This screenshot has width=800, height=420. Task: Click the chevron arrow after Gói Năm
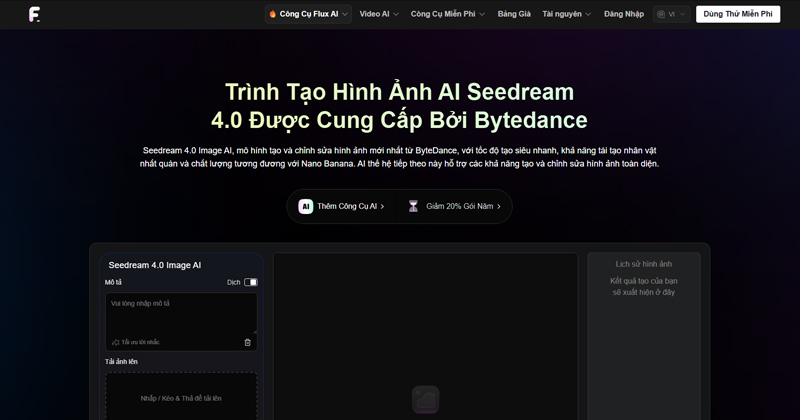pyautogui.click(x=498, y=206)
